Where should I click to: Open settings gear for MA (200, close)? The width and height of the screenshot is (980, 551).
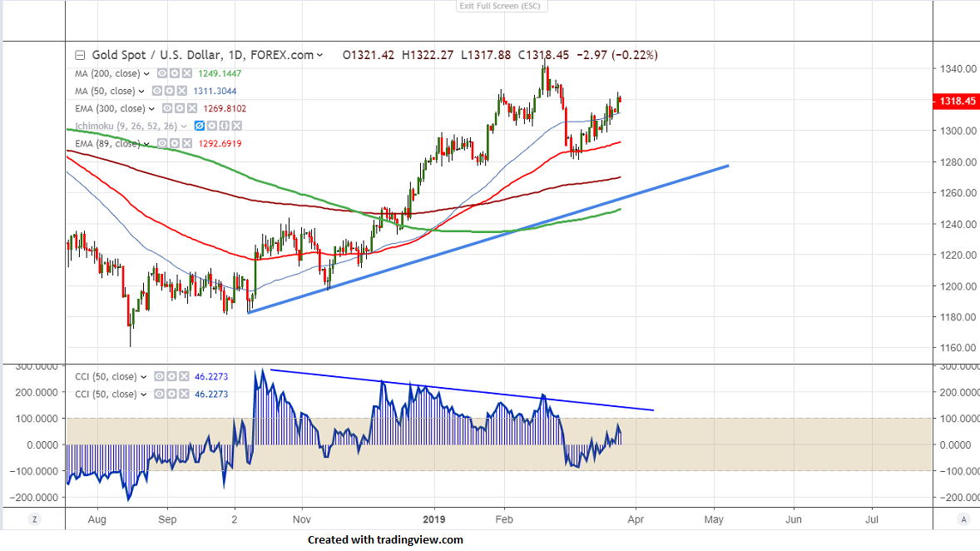click(x=175, y=73)
